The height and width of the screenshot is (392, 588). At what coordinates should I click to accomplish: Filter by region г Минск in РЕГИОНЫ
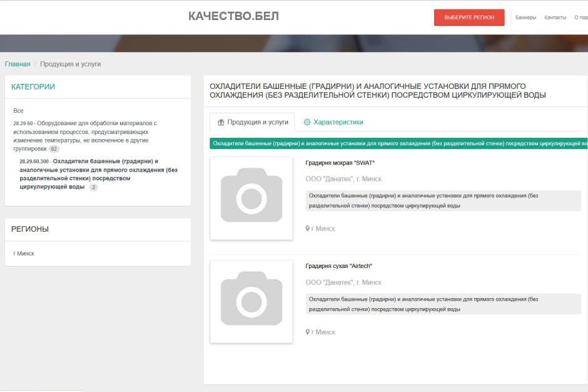pyautogui.click(x=24, y=254)
